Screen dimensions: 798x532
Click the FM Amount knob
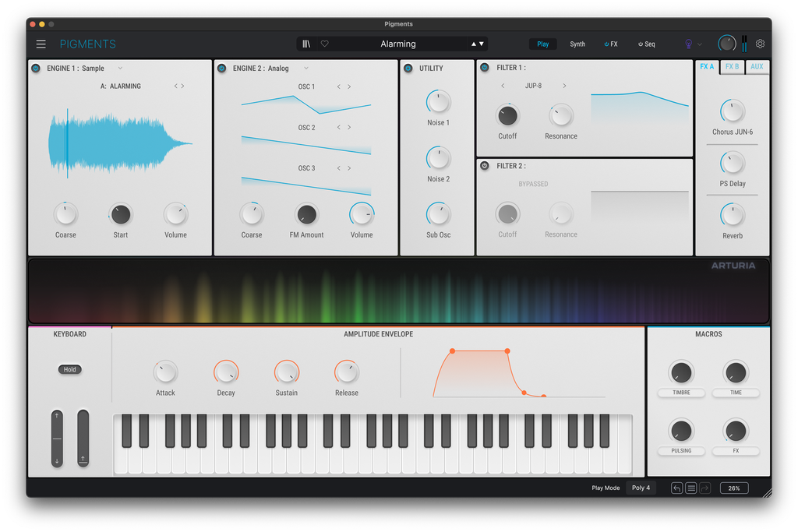click(307, 215)
